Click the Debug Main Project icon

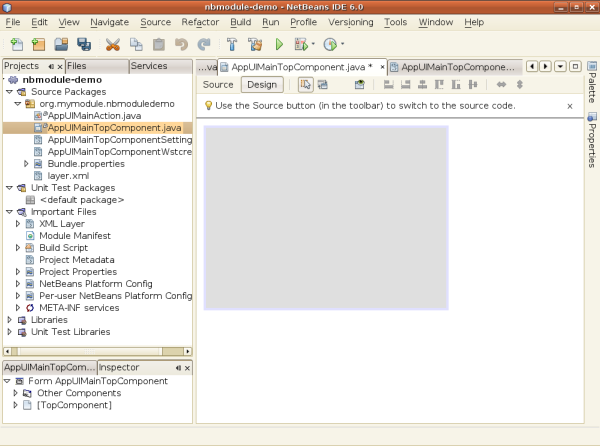coord(301,44)
